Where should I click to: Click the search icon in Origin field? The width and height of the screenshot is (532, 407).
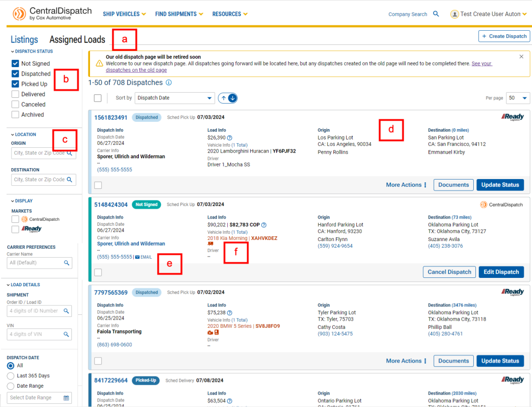70,154
